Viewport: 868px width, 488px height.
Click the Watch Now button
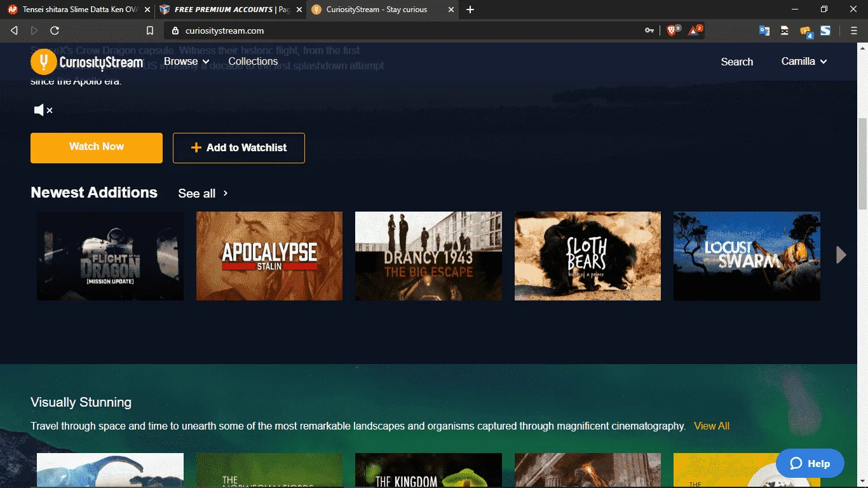point(97,147)
